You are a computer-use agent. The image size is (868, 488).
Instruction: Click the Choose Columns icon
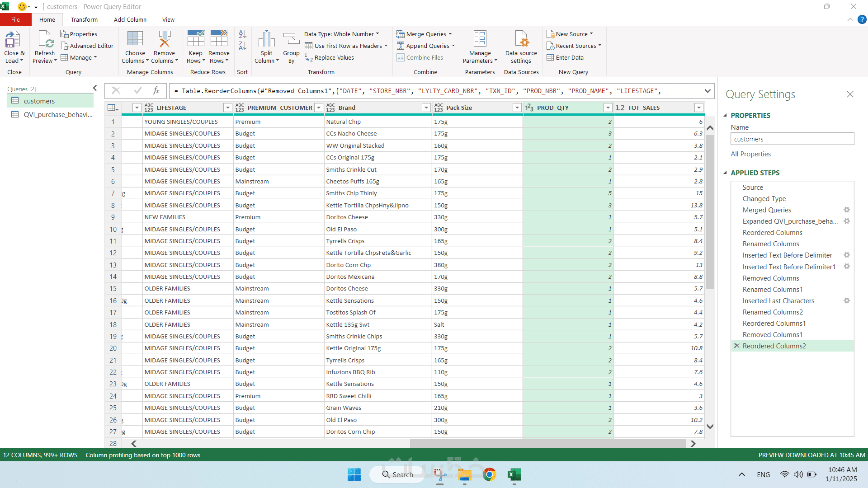pyautogui.click(x=135, y=40)
